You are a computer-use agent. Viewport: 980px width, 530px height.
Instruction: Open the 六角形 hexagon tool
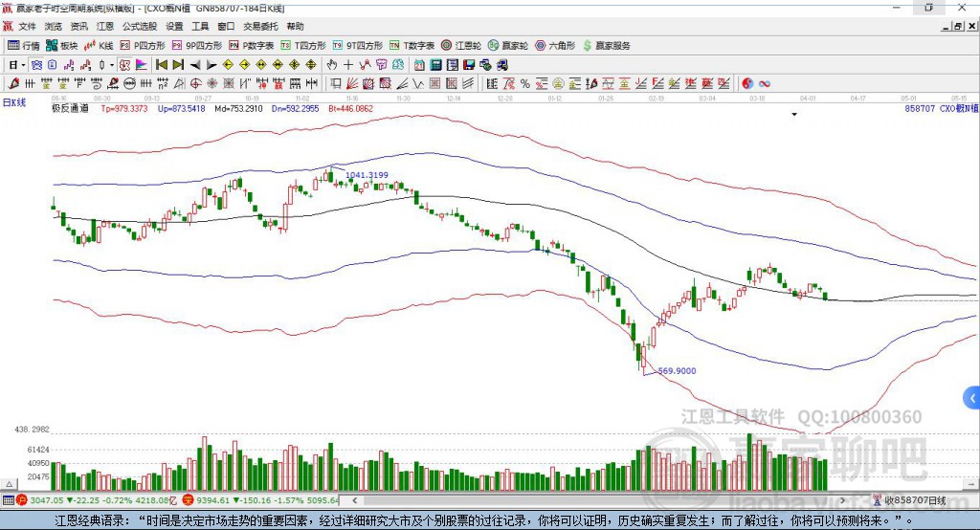pyautogui.click(x=555, y=46)
